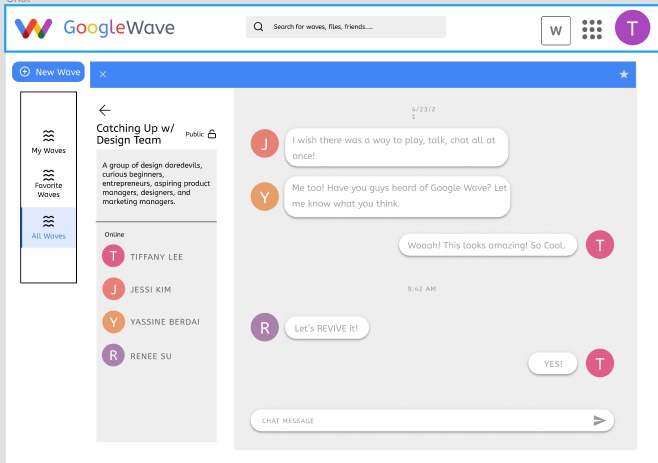Select Tiffany Lee avatar in online list
This screenshot has height=463, width=658.
click(x=113, y=256)
